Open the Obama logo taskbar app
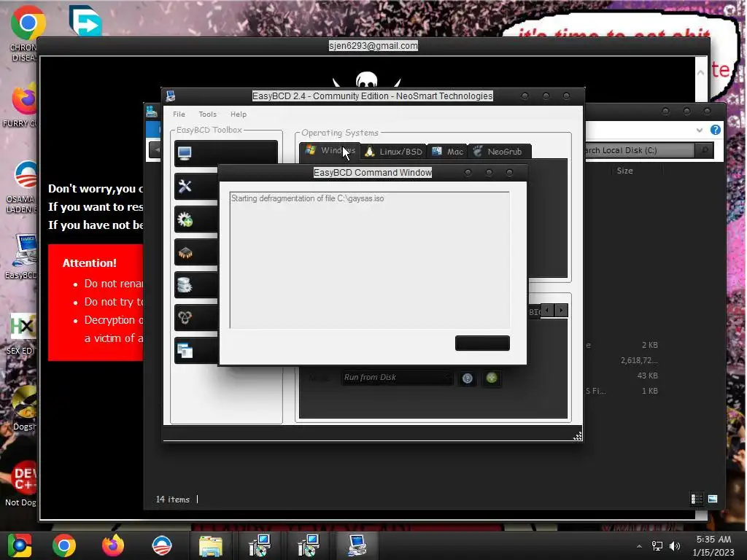The height and width of the screenshot is (560, 747). click(162, 545)
